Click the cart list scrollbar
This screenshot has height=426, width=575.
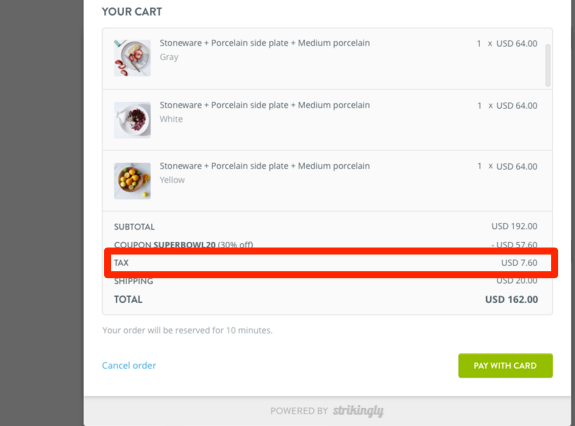click(x=548, y=65)
